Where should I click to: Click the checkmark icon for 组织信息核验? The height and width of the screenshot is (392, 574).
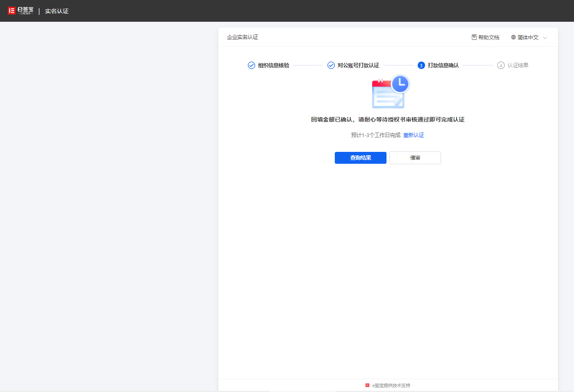click(252, 65)
